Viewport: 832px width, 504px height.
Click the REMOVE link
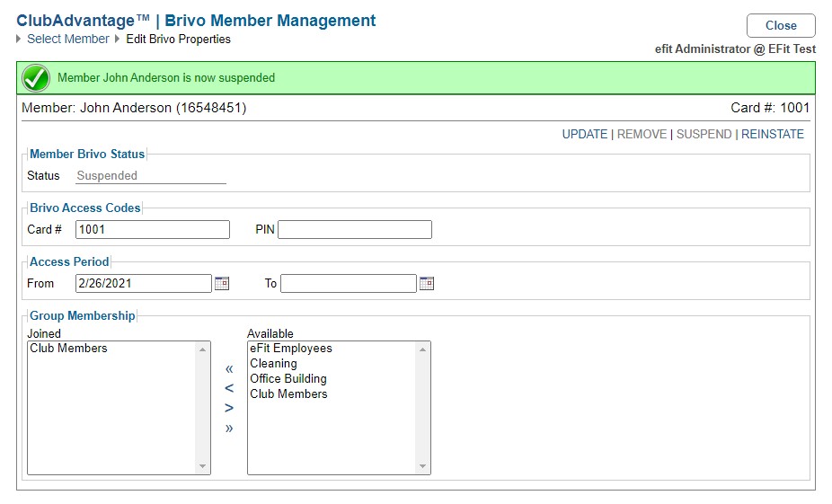642,134
